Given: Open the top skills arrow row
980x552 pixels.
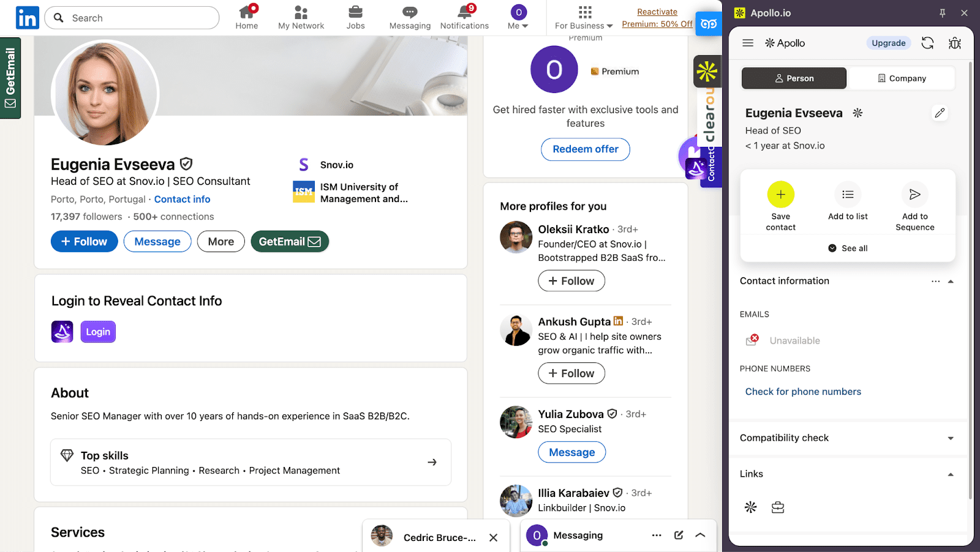Looking at the screenshot, I should point(432,462).
